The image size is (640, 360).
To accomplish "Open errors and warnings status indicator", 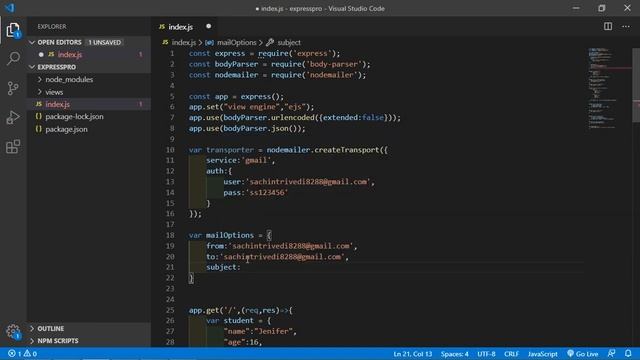I will point(22,354).
